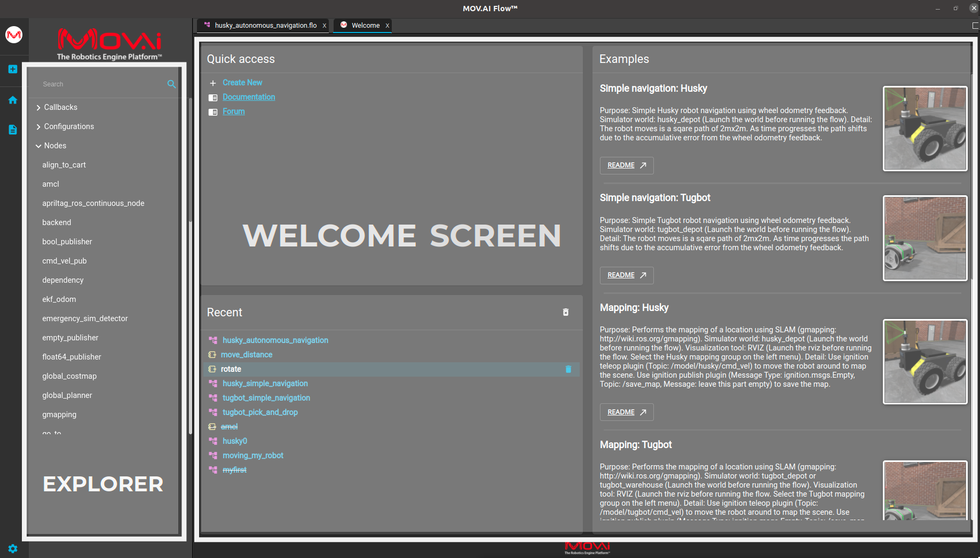The width and height of the screenshot is (980, 558).
Task: Select global_costmap node in explorer
Action: click(69, 376)
